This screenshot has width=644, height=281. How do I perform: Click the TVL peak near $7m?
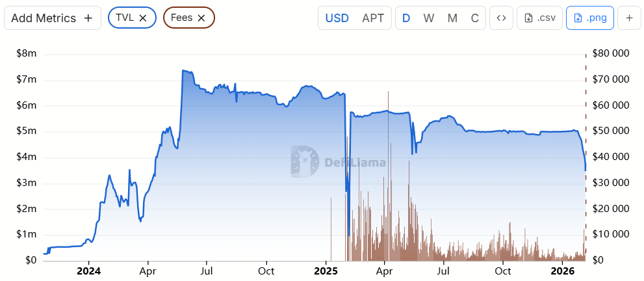(184, 70)
